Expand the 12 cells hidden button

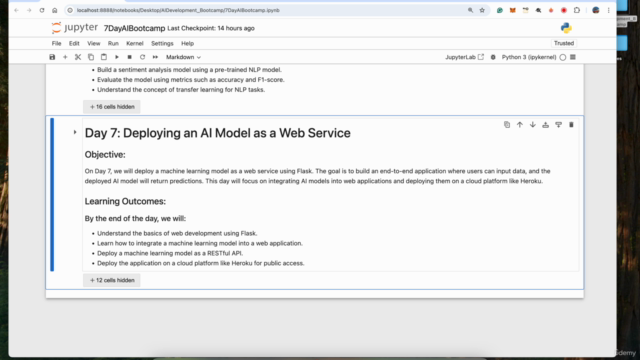tap(112, 280)
